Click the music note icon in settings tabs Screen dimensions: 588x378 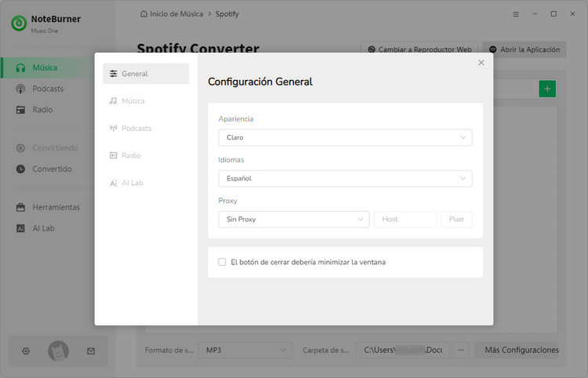(x=113, y=101)
